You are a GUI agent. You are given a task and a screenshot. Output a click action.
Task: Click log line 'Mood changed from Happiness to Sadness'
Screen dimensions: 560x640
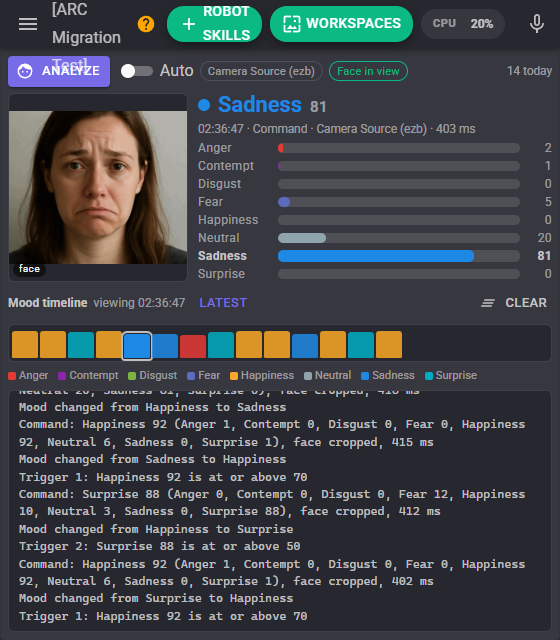[x=152, y=407]
